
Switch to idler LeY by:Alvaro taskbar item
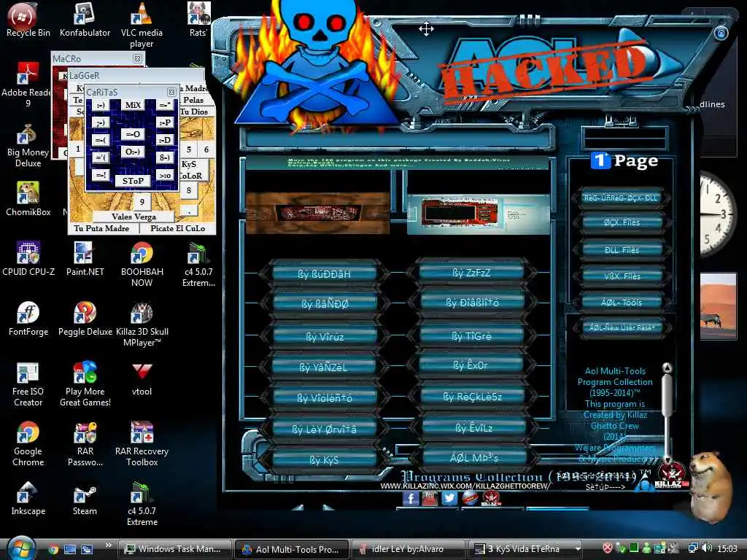[407, 549]
